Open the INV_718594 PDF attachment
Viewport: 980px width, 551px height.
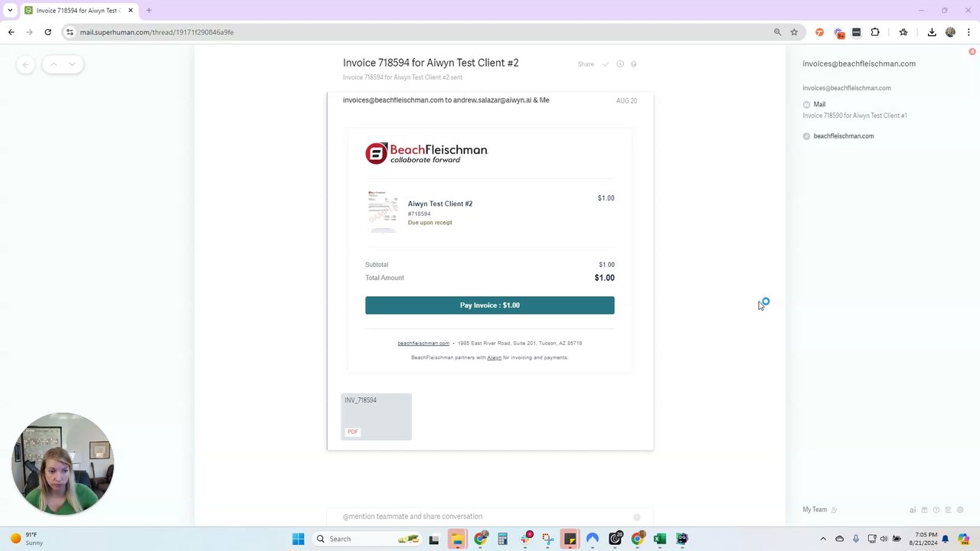[x=376, y=417]
